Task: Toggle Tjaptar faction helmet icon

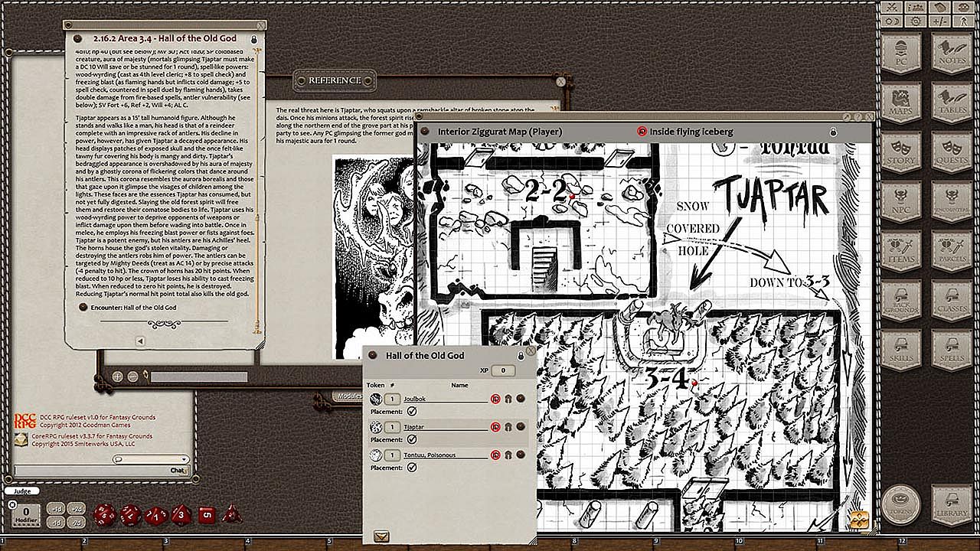Action: pyautogui.click(x=508, y=426)
